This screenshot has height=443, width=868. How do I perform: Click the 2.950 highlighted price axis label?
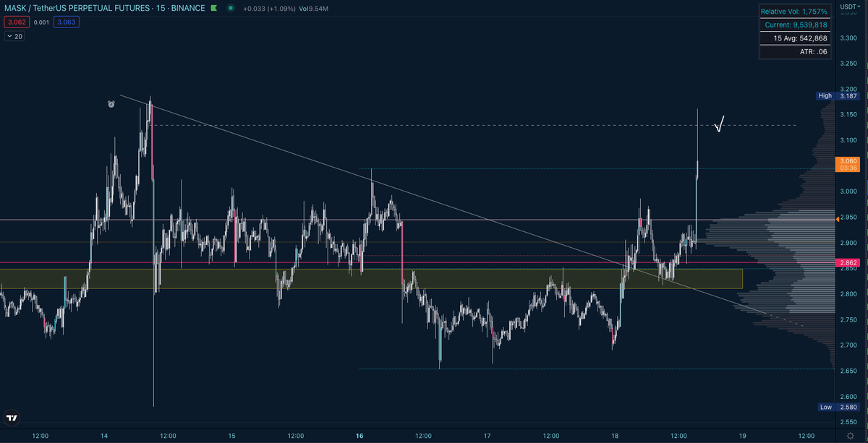[848, 218]
